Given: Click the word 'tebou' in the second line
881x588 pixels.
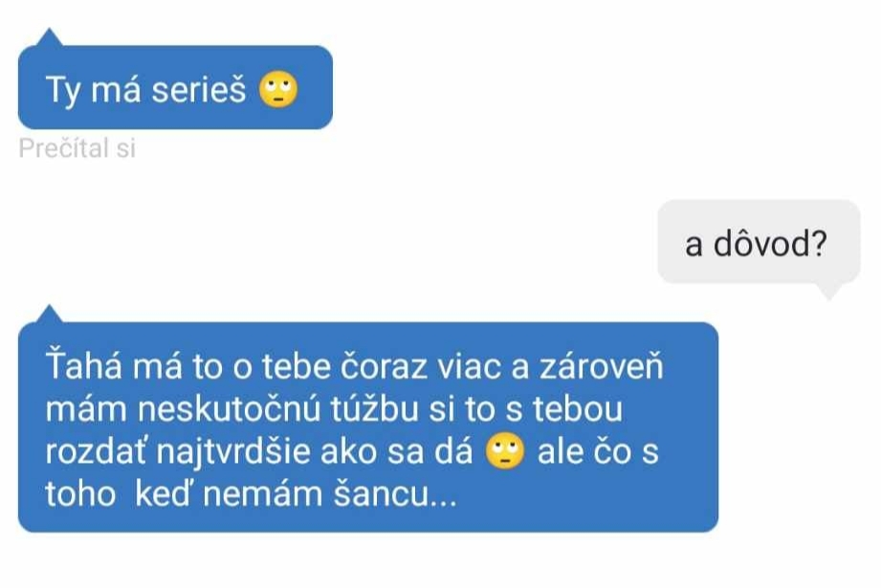Looking at the screenshot, I should point(578,409).
